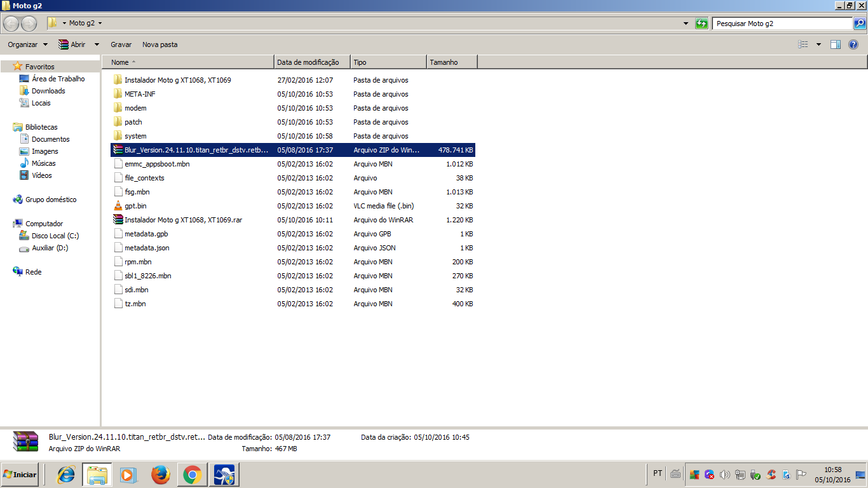Click Gravar in the toolbar
The height and width of the screenshot is (488, 868).
pyautogui.click(x=121, y=44)
